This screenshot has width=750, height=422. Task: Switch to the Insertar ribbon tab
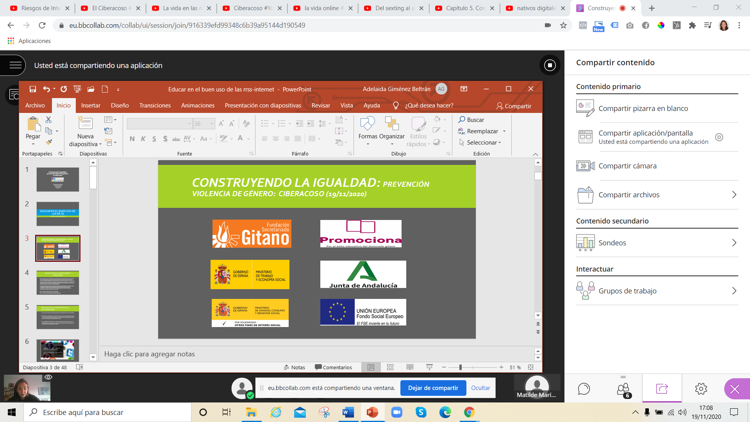90,106
